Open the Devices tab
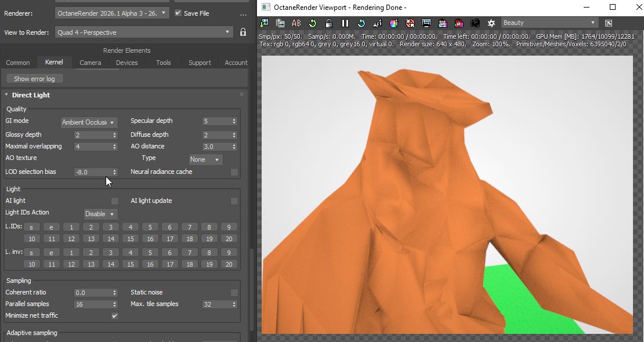Image resolution: width=644 pixels, height=342 pixels. point(126,63)
